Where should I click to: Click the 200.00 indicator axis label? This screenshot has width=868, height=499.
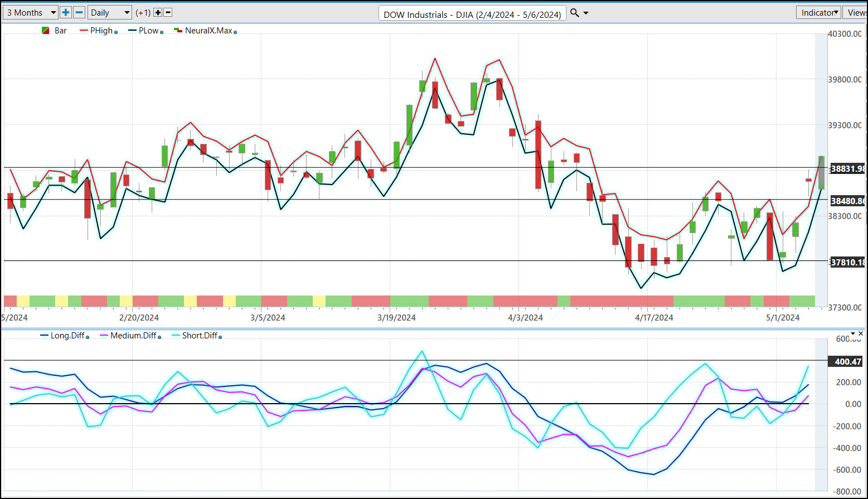click(848, 382)
